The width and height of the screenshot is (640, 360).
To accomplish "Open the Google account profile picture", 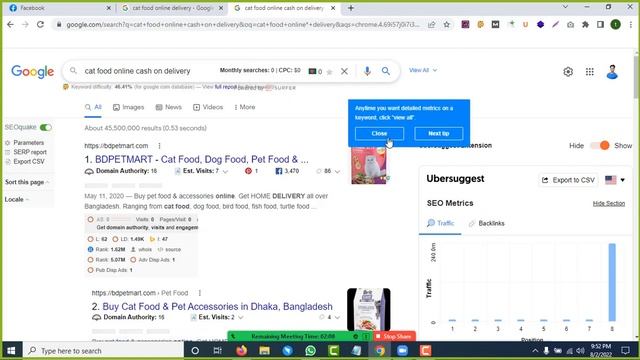I will (x=612, y=72).
